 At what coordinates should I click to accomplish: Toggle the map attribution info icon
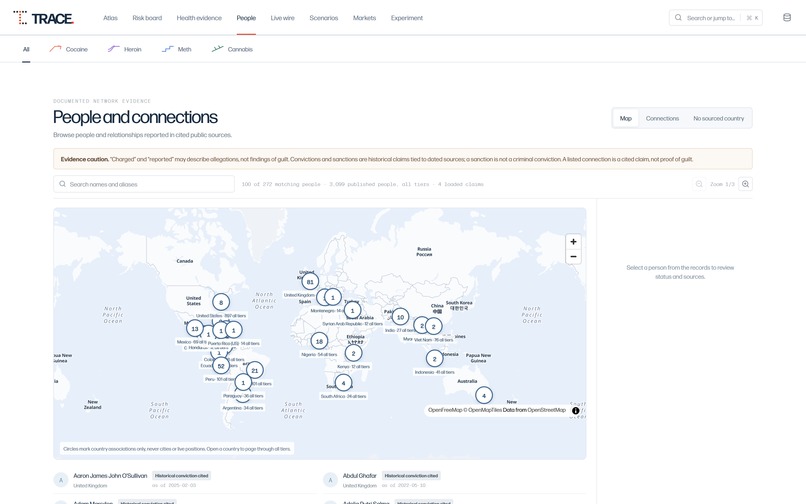coord(576,410)
